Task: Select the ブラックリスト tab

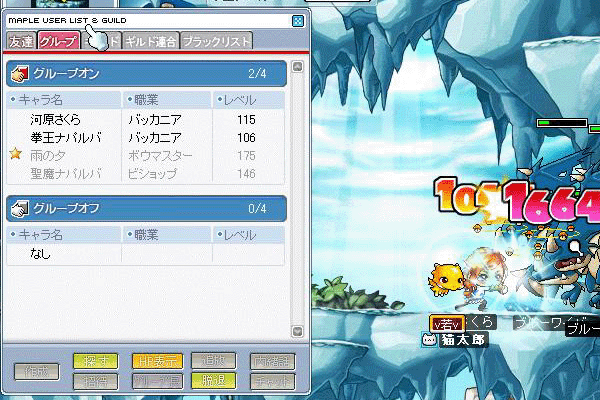Action: click(x=216, y=41)
